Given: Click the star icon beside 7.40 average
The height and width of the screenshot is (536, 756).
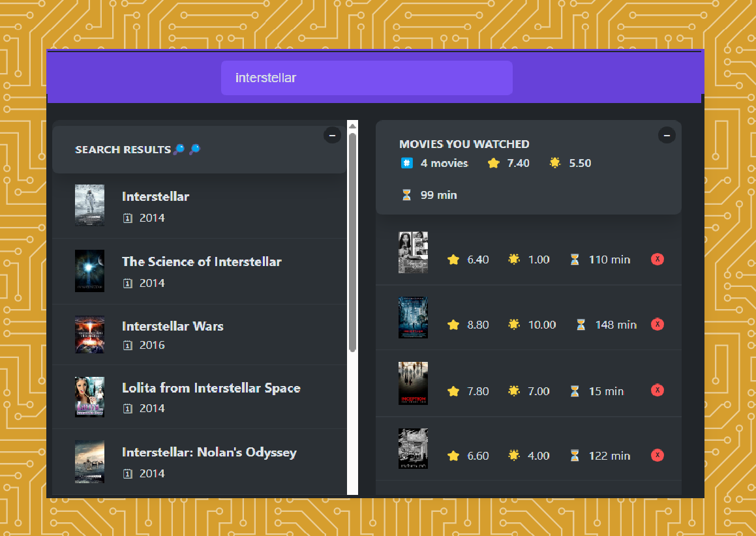Looking at the screenshot, I should 493,163.
